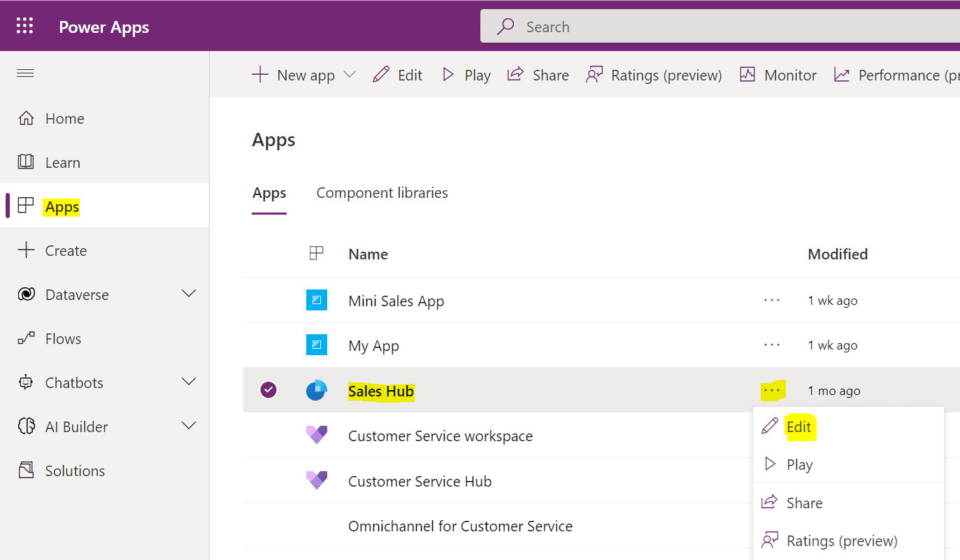
Task: Open more options for Mini Sales App
Action: click(772, 300)
